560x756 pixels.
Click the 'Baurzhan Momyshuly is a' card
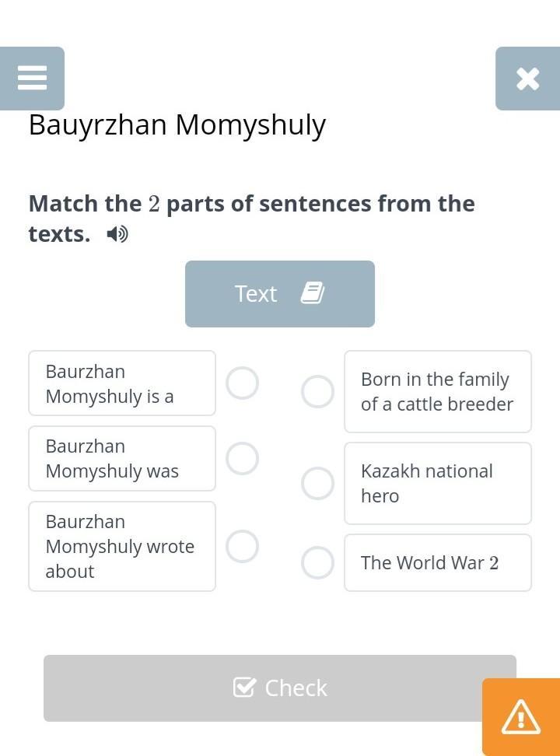122,383
